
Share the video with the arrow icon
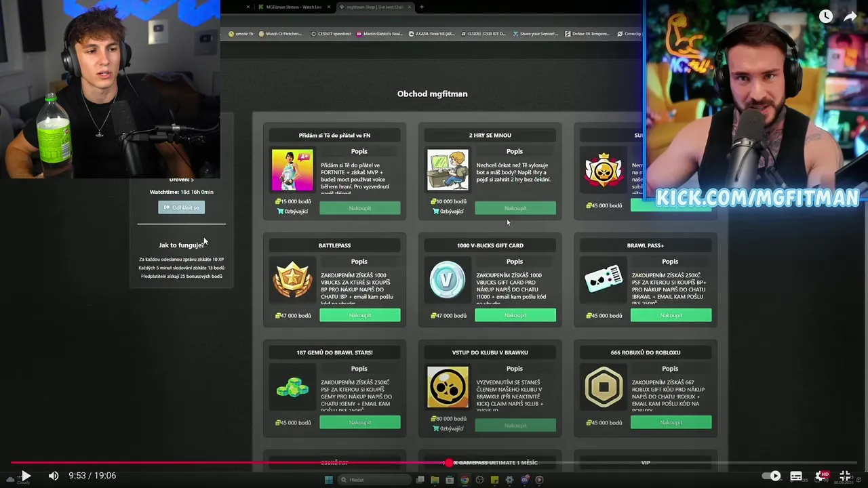tap(850, 17)
